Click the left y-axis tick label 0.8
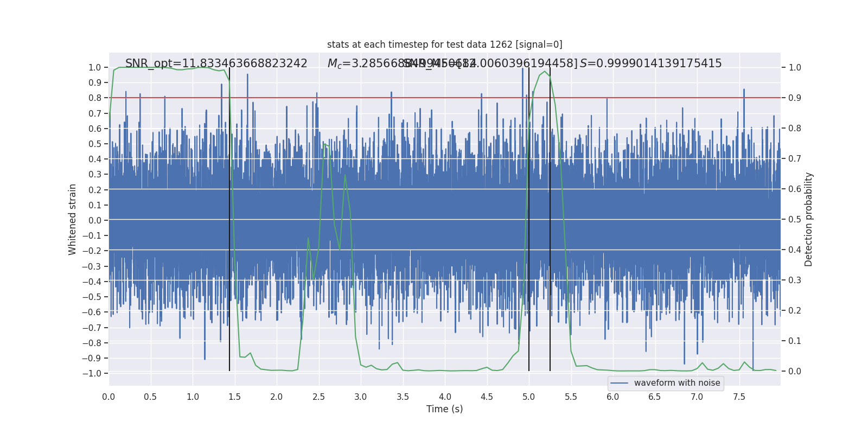 pos(95,98)
